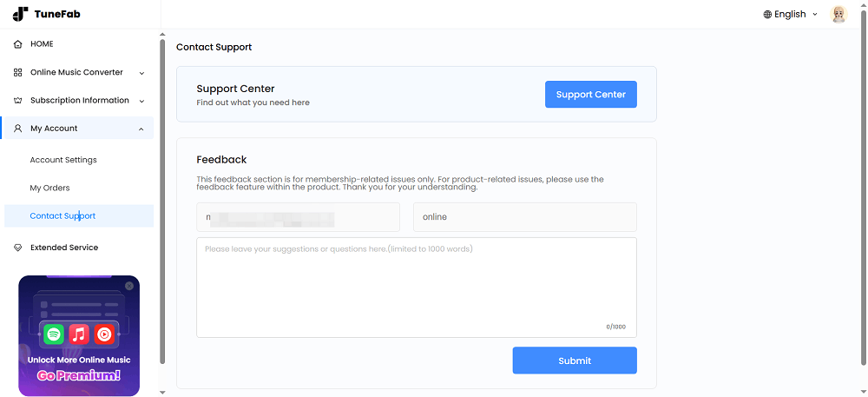Click the Apple Music icon in promo banner
Viewport: 868px width, 397px height.
pos(79,334)
